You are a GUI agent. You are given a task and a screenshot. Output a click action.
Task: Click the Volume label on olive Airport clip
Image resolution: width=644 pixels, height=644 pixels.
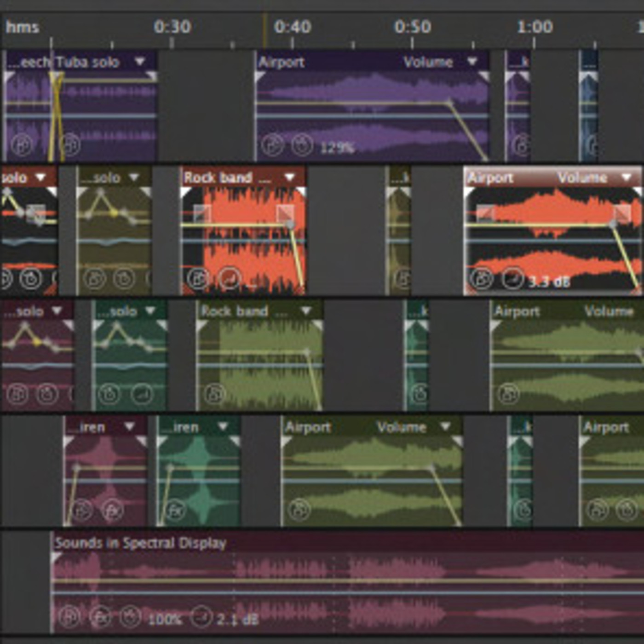click(x=401, y=427)
